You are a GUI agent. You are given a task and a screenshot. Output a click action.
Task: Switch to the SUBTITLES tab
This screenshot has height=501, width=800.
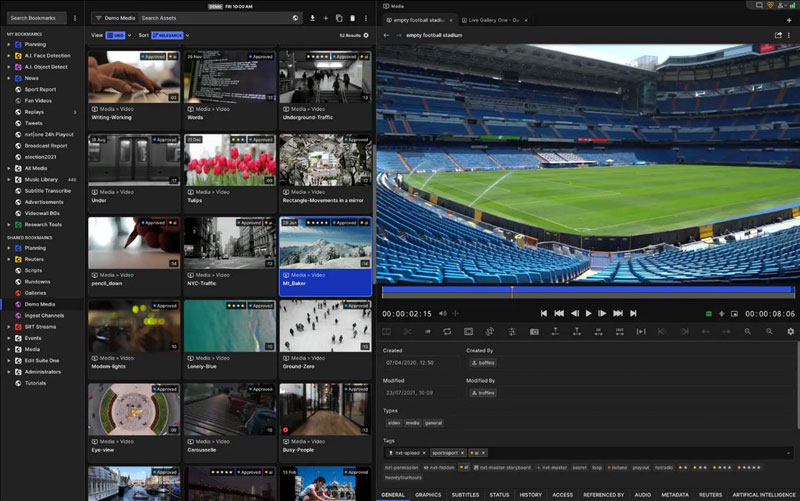tap(465, 494)
